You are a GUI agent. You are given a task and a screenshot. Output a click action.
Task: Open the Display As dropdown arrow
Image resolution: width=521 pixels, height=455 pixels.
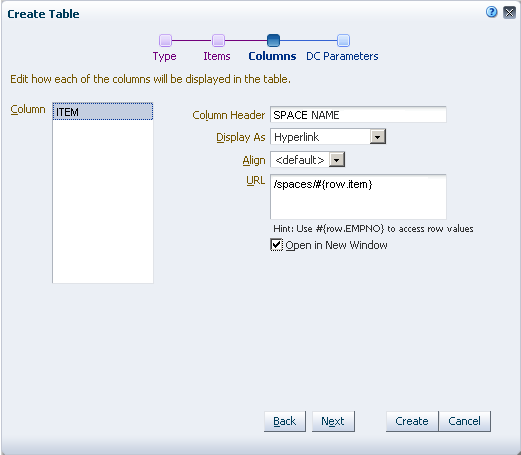click(378, 137)
